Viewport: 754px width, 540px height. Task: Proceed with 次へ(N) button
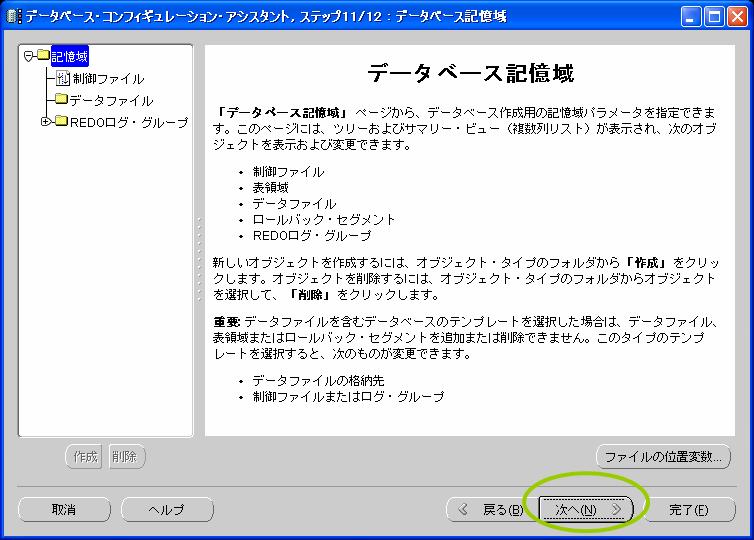tap(586, 509)
